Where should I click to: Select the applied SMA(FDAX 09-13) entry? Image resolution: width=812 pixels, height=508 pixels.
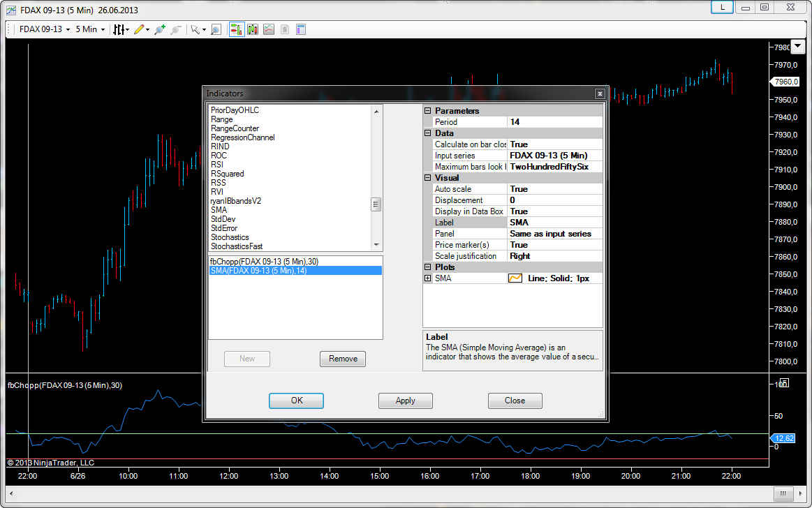coord(295,271)
